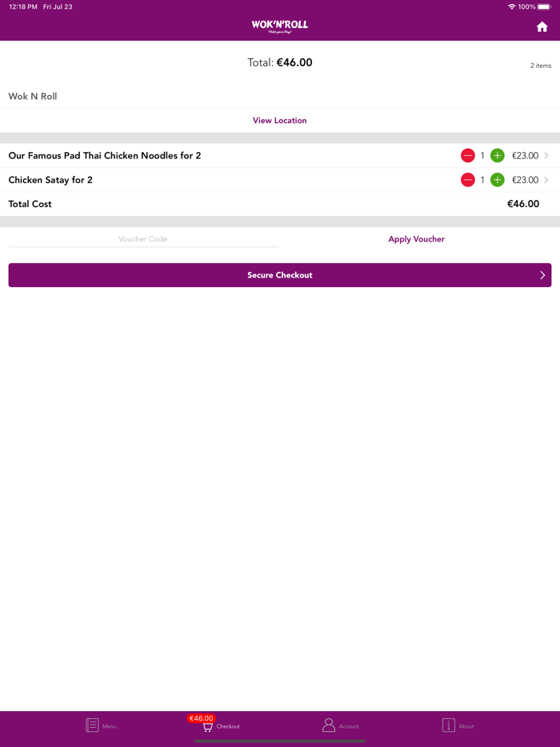
Task: Expand Chicken Satay for 2 chevron
Action: coord(546,180)
